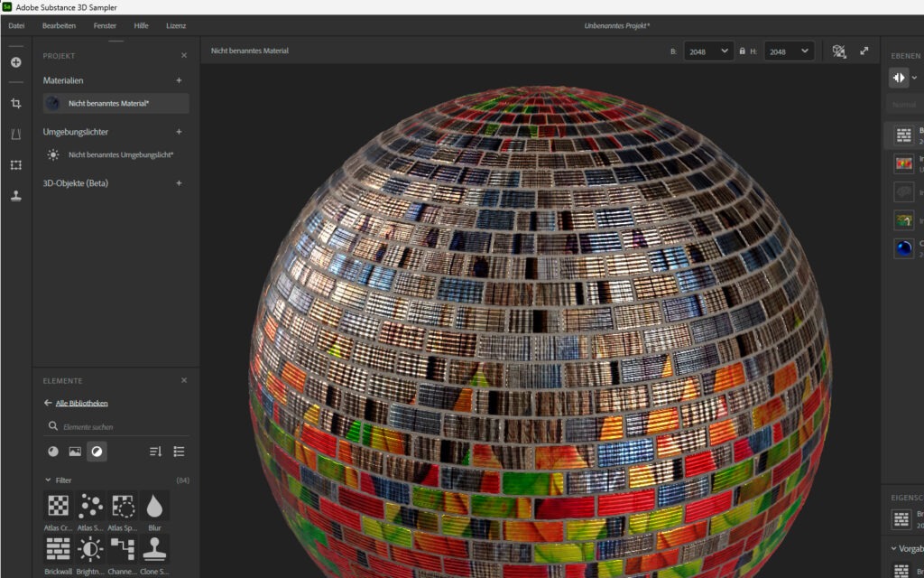Click the compare split-view button in Ebenen
This screenshot has height=578, width=924.
coord(899,78)
